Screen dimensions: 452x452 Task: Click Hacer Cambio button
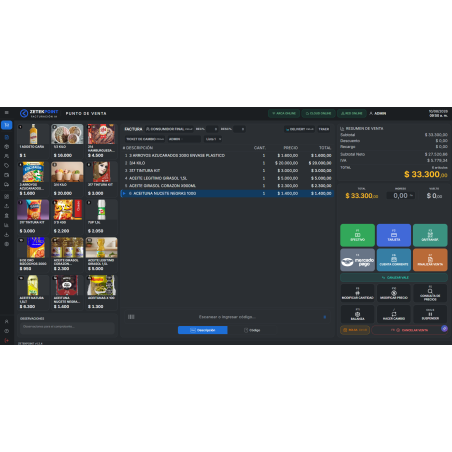(x=394, y=314)
